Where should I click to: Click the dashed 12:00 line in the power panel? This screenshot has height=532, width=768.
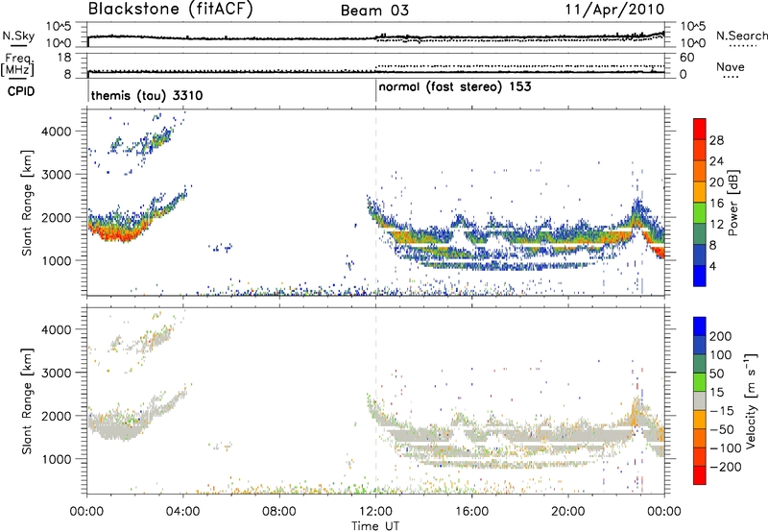[375, 203]
